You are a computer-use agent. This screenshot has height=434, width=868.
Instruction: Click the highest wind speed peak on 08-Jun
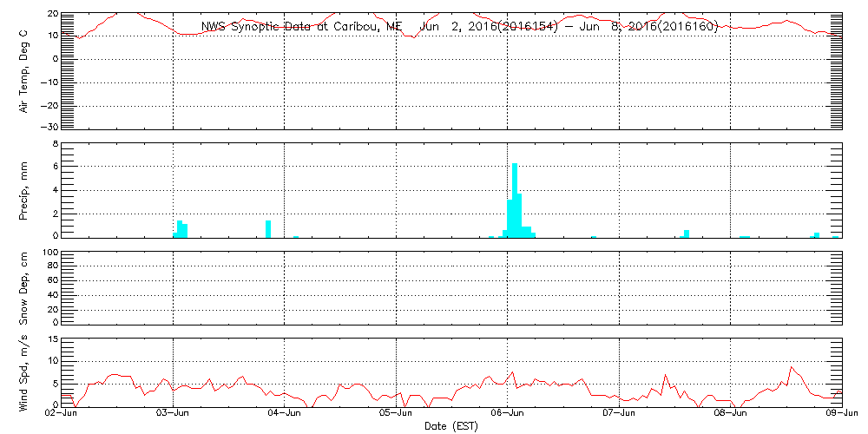click(790, 367)
